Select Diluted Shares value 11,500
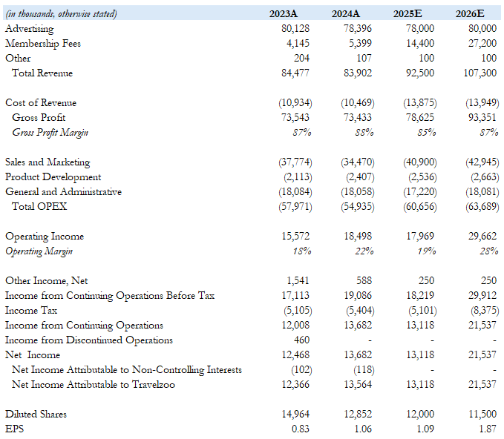Image resolution: width=504 pixels, height=439 pixels. click(x=482, y=415)
